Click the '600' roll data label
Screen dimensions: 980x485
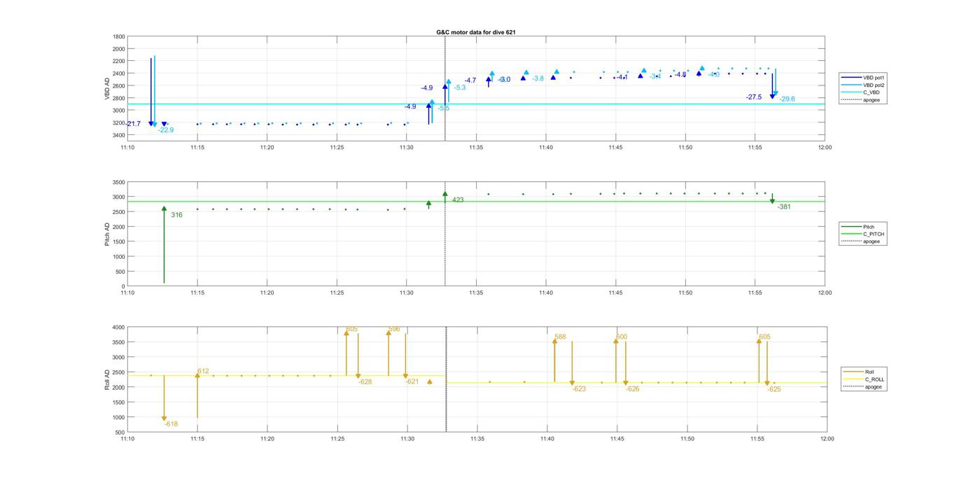tap(622, 337)
